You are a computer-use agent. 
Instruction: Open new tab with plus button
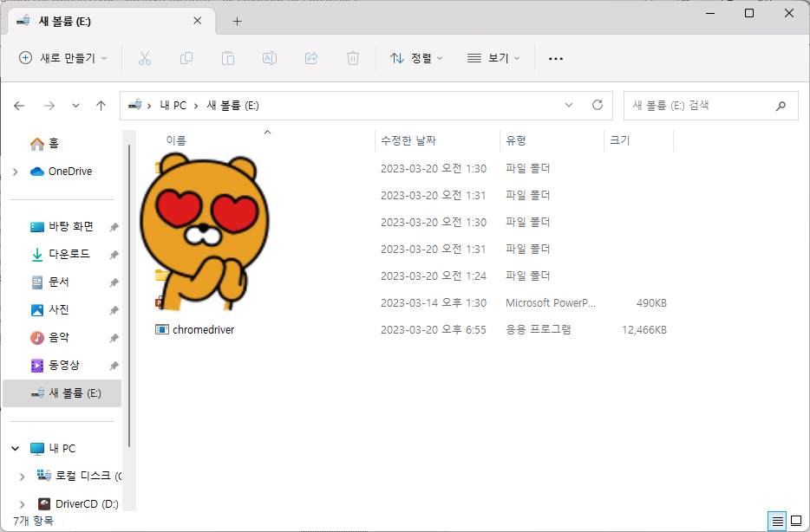(x=237, y=21)
